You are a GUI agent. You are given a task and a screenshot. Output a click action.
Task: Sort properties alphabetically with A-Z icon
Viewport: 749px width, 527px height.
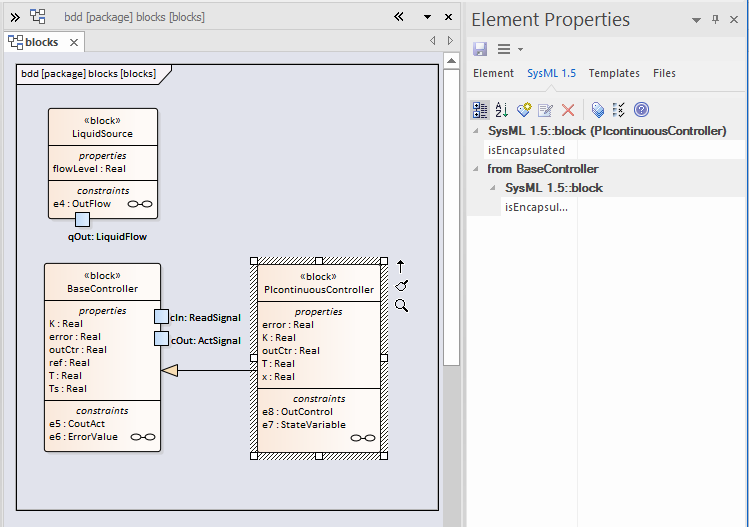coord(502,110)
